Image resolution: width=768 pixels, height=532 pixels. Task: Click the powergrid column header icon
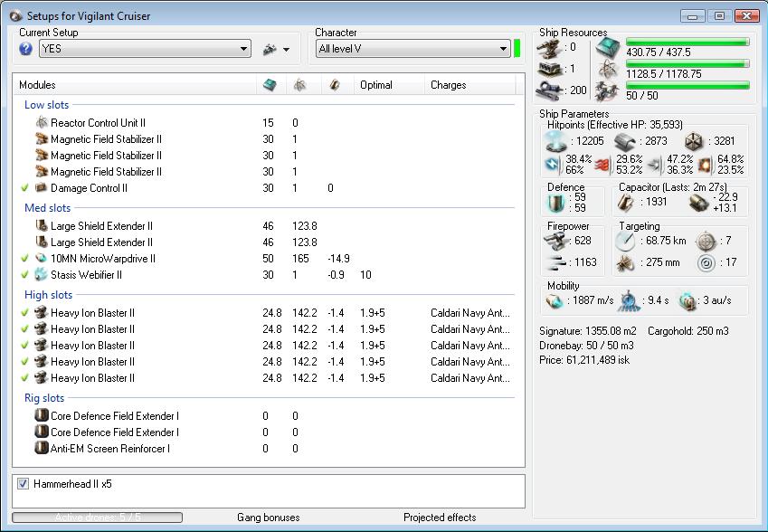tap(299, 85)
